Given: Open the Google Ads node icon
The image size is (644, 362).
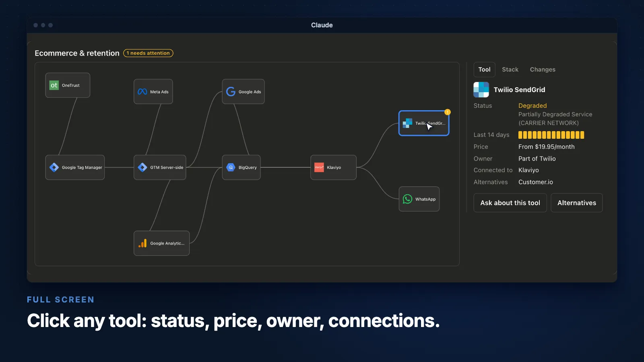Looking at the screenshot, I should pyautogui.click(x=231, y=92).
